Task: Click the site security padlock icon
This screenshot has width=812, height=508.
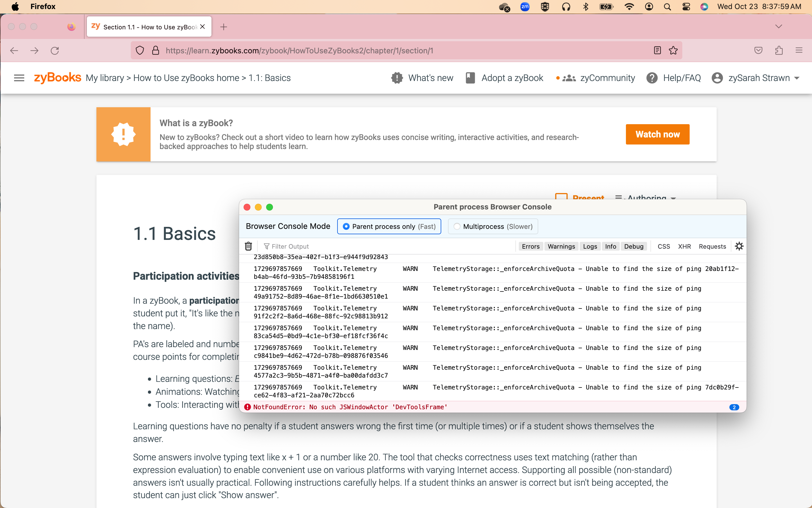Action: [155, 51]
